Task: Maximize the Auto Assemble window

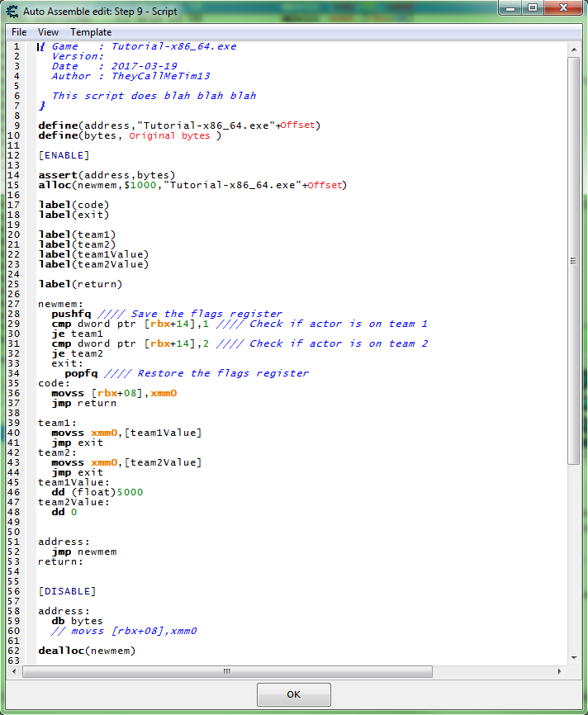Action: [x=533, y=7]
